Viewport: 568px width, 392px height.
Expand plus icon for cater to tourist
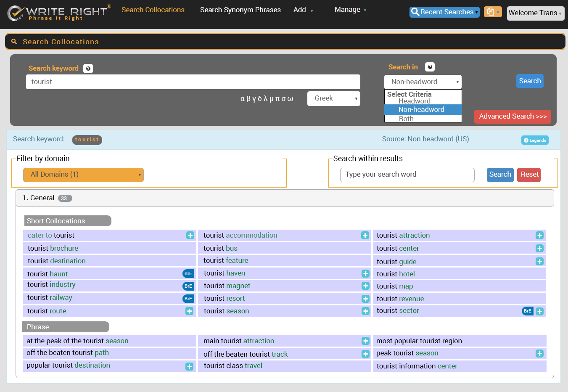pyautogui.click(x=190, y=236)
